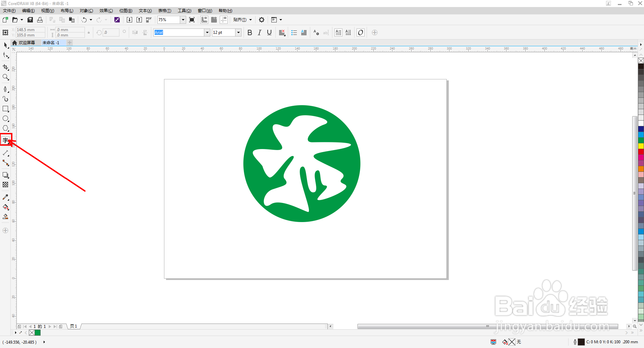Open the 12 pt font size dropdown
This screenshot has width=644, height=348.
pyautogui.click(x=238, y=32)
